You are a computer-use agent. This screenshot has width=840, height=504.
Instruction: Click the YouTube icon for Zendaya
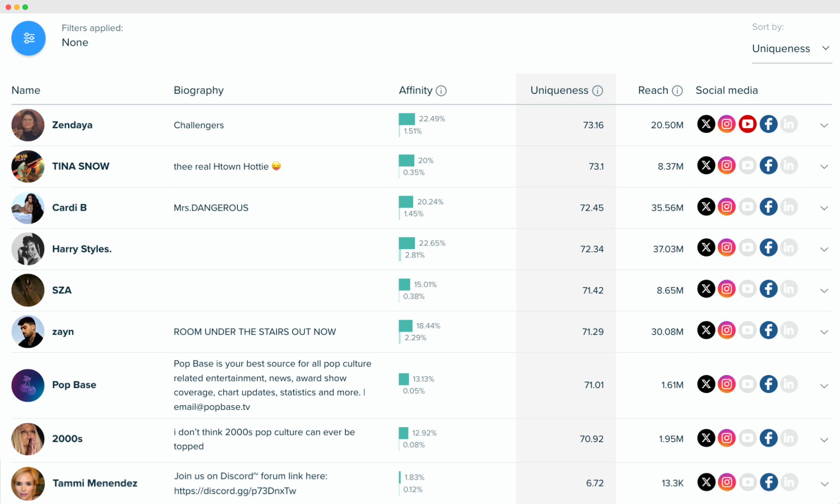[x=747, y=124]
